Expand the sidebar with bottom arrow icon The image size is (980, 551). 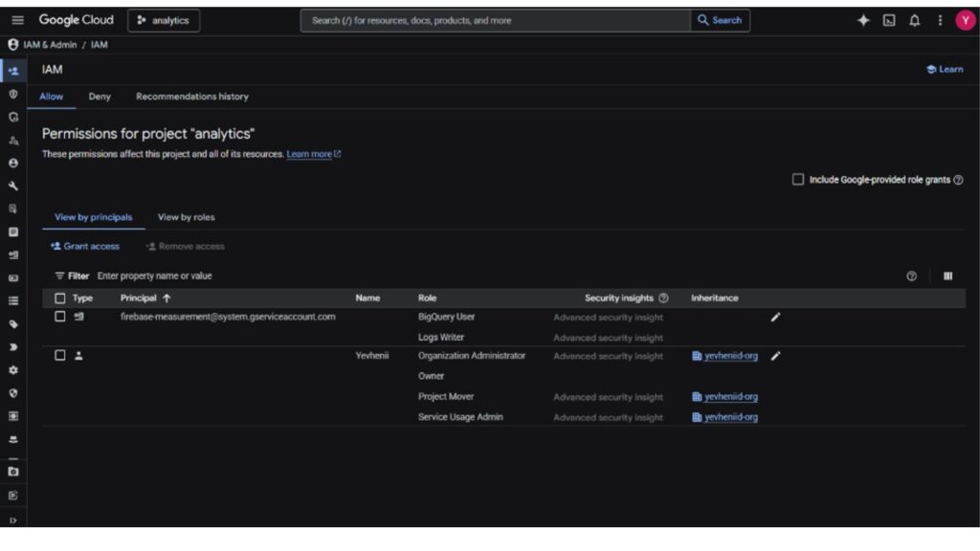click(x=13, y=520)
